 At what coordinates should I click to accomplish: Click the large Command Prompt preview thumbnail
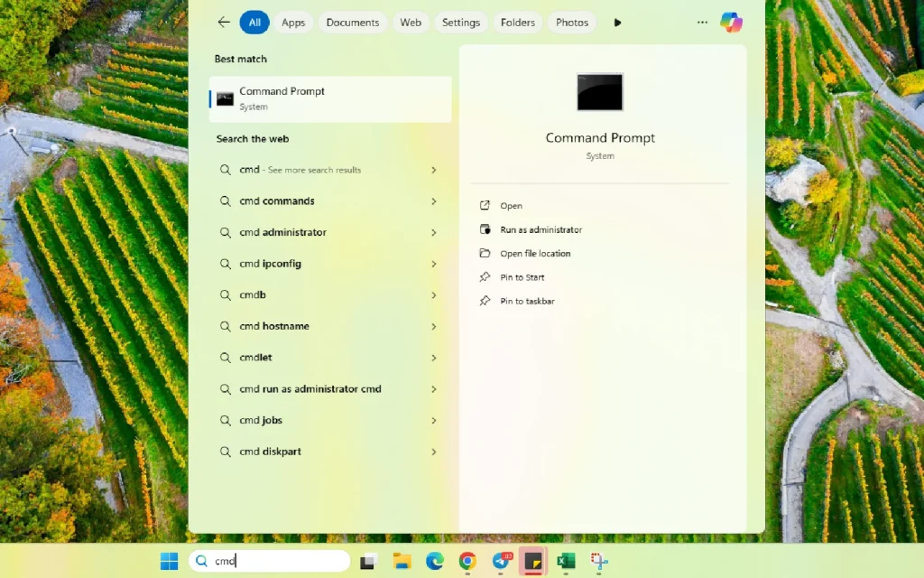[x=600, y=92]
